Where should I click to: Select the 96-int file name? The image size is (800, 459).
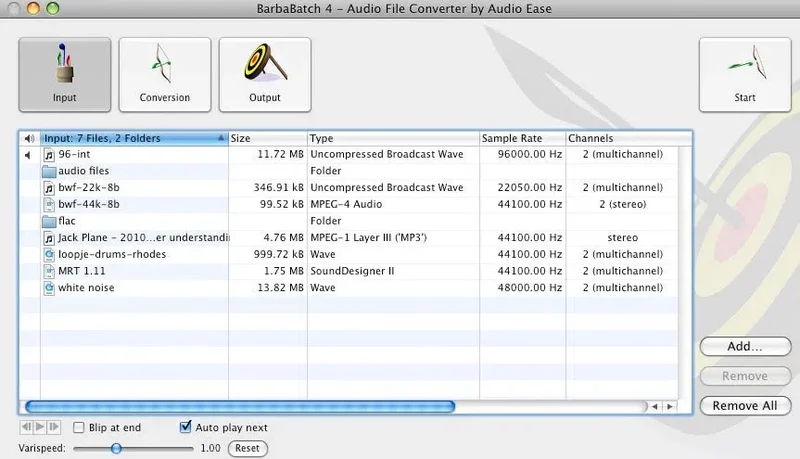(74, 154)
